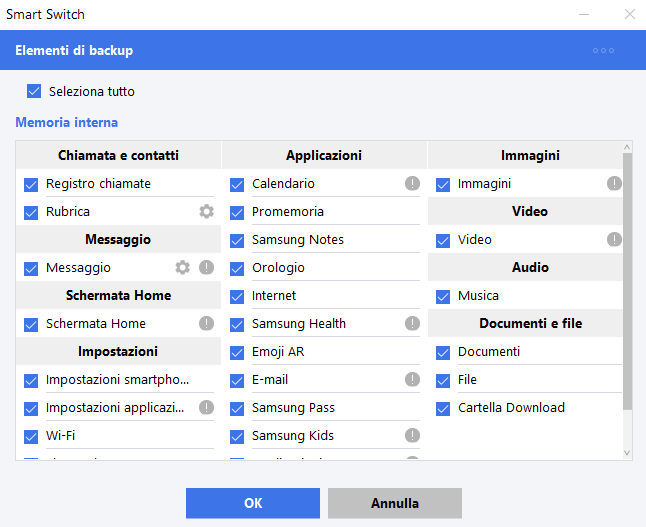Uncheck the Rubrica checkbox
Image resolution: width=646 pixels, height=527 pixels.
(x=31, y=213)
